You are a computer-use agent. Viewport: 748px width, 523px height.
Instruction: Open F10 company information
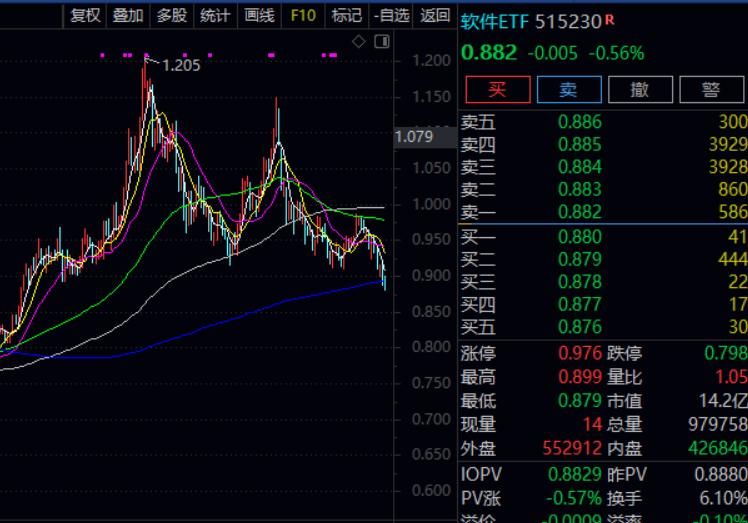click(x=302, y=15)
